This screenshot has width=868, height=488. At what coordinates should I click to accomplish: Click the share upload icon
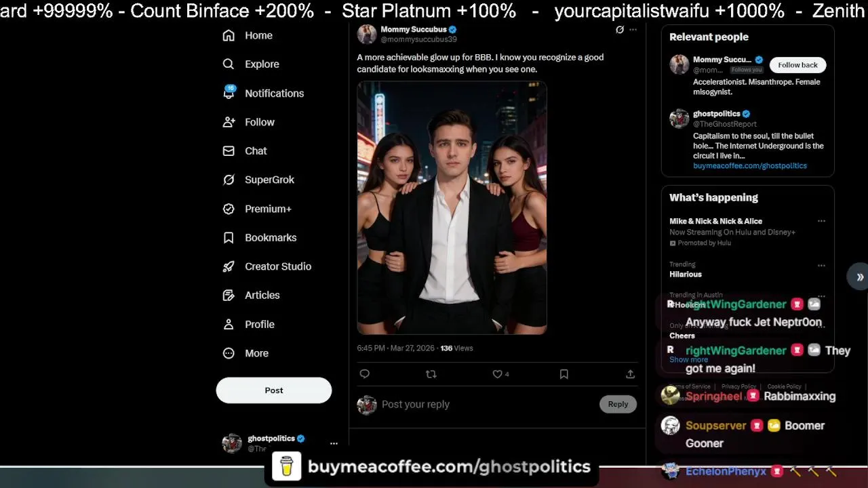630,374
